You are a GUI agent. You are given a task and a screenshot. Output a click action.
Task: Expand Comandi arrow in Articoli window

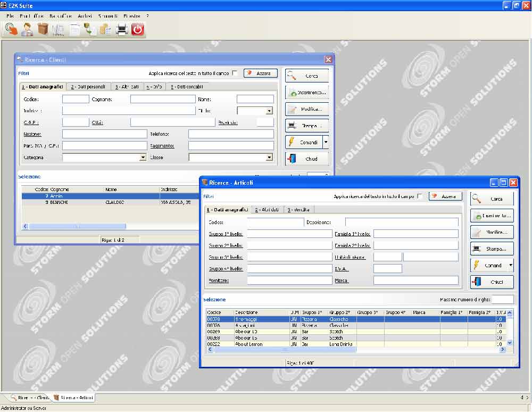point(511,265)
